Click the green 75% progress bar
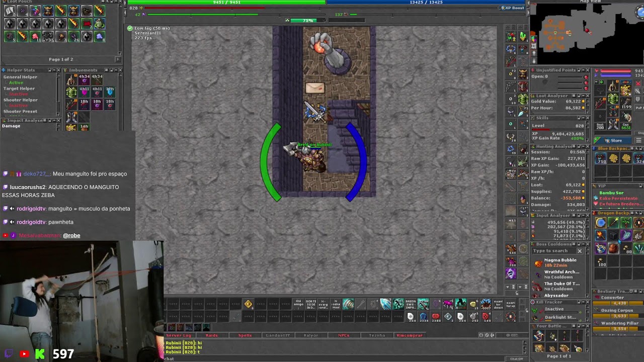This screenshot has width=644, height=362. 308,21
